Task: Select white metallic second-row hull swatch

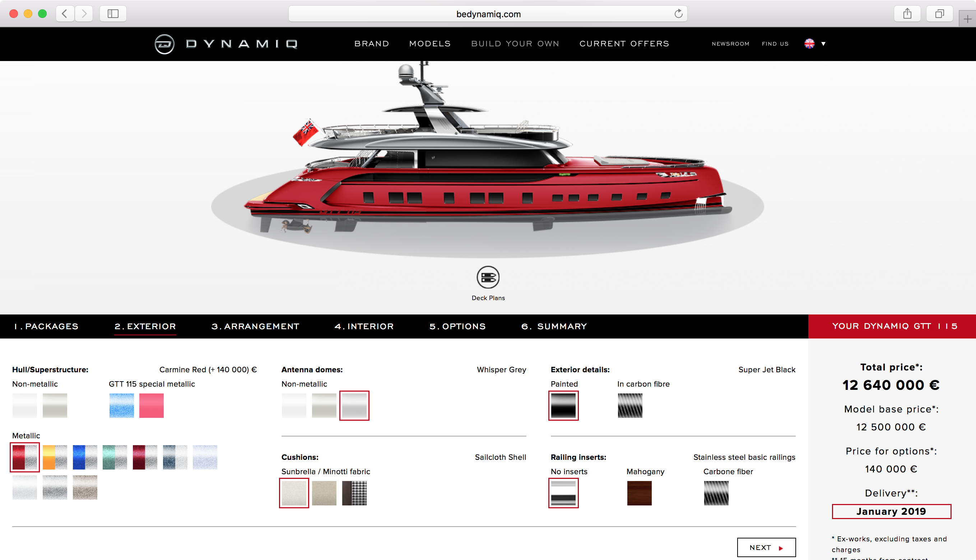Action: click(25, 487)
